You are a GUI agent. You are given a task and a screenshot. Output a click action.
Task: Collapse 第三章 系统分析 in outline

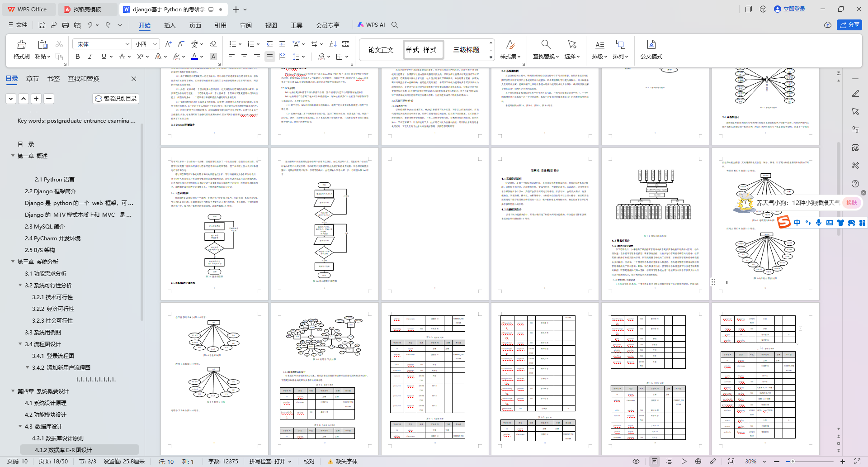tap(13, 262)
